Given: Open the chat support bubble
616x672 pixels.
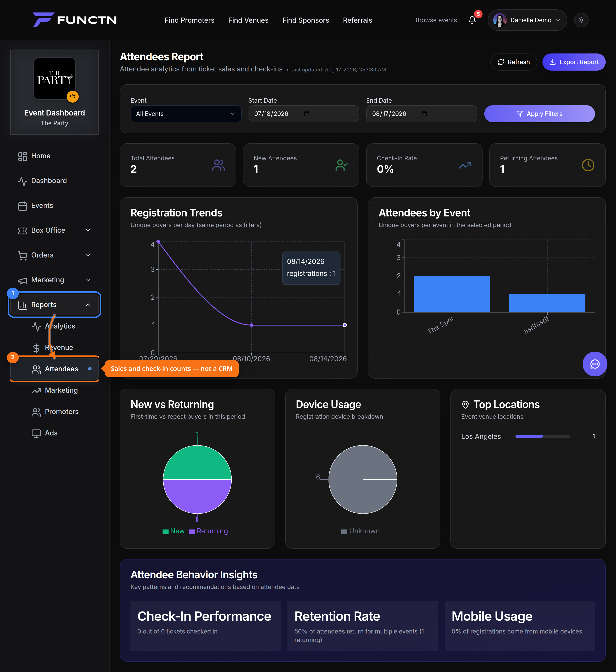Looking at the screenshot, I should [x=595, y=364].
